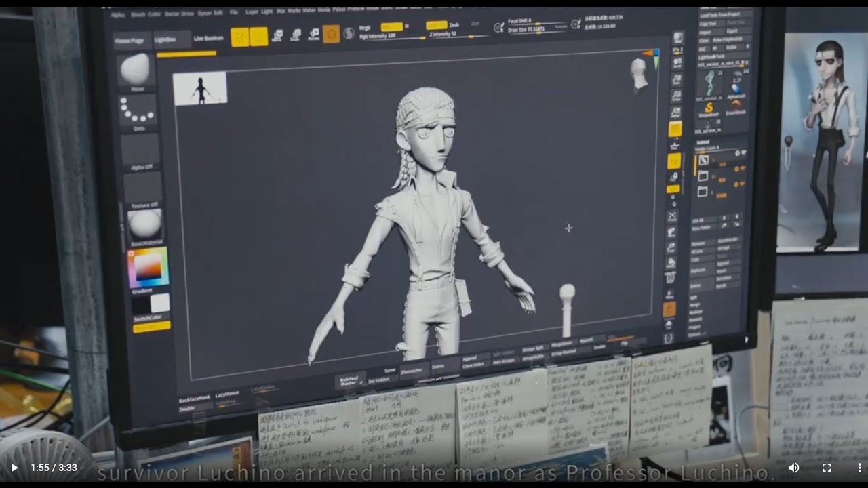Click the BPR render icon atop the right shelf
This screenshot has height=488, width=868.
[x=678, y=37]
